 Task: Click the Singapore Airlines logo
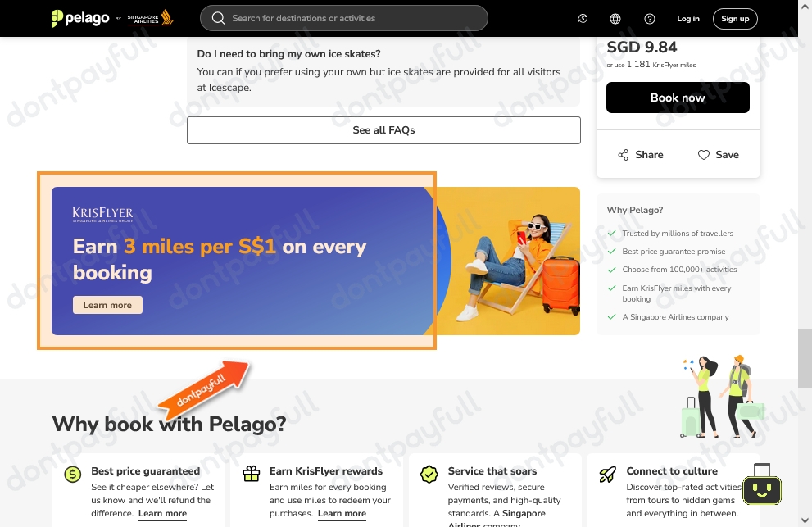coord(150,18)
